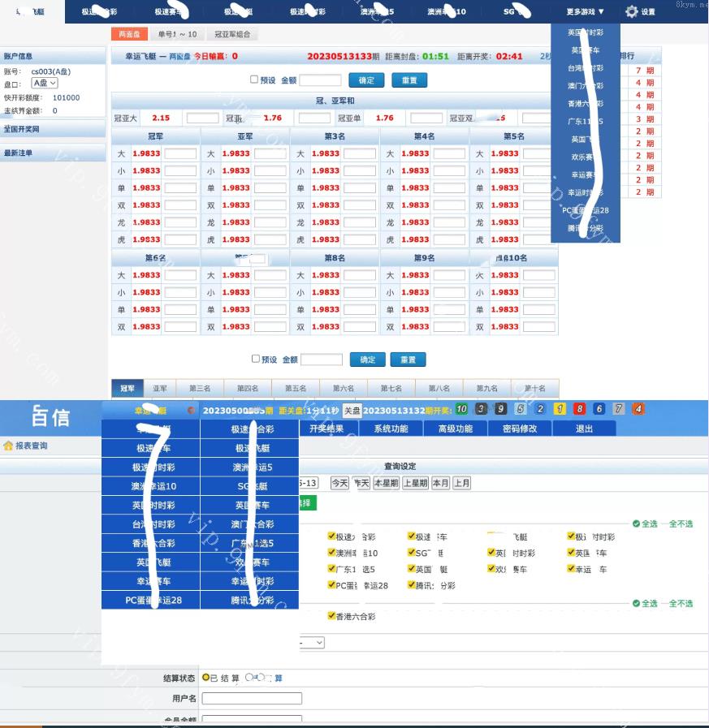This screenshot has width=709, height=728.
Task: Click the top 确定 confirm button
Action: click(366, 80)
